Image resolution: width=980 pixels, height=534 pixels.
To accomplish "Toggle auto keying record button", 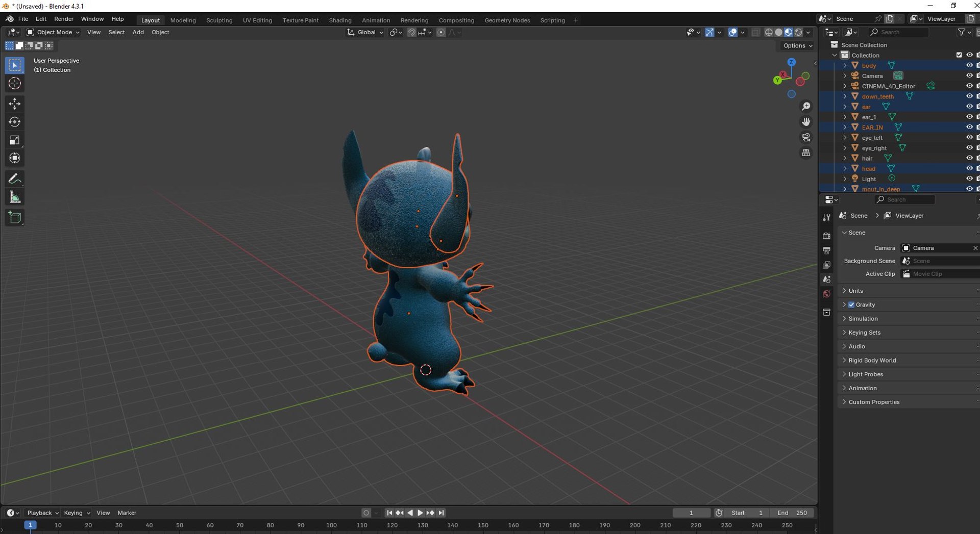I will click(366, 513).
